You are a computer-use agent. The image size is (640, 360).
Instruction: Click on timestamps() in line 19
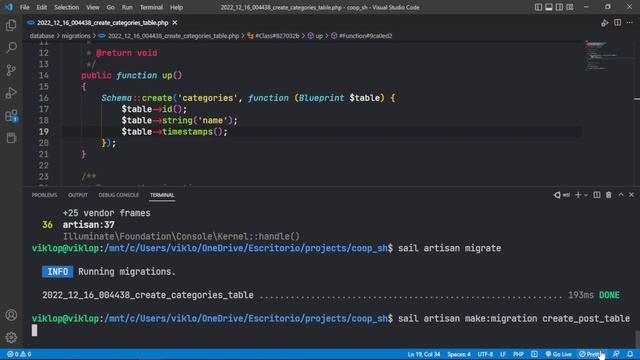192,132
